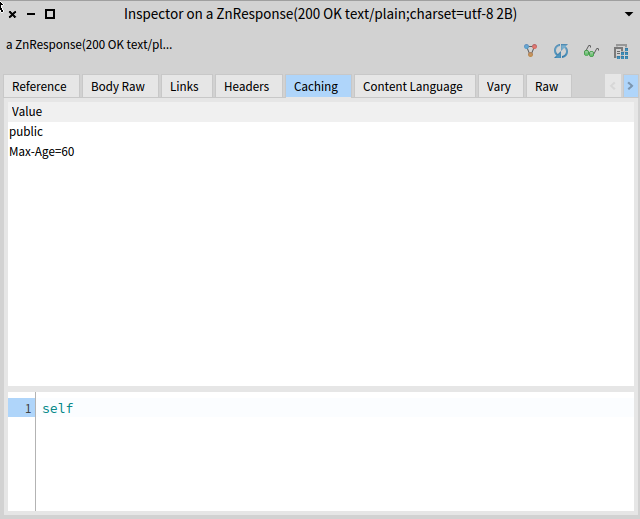This screenshot has height=519, width=640.
Task: Close the Inspector window
Action: (13, 15)
